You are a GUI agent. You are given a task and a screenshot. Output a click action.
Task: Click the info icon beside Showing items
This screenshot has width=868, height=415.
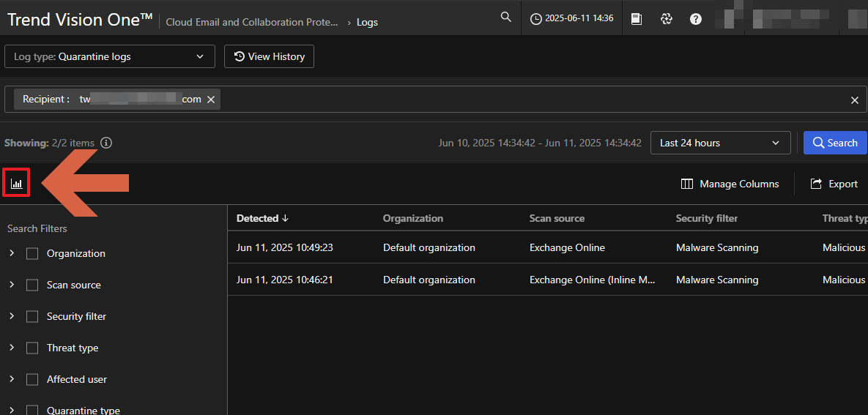[106, 143]
